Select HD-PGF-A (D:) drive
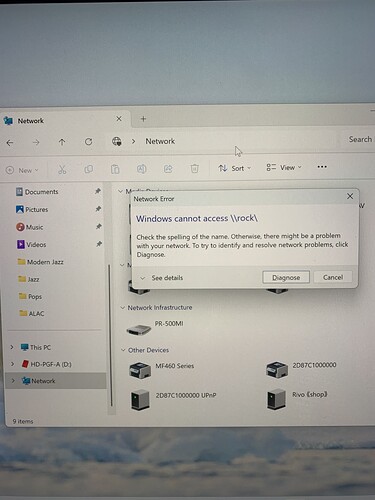This screenshot has height=500, width=375. 46,364
